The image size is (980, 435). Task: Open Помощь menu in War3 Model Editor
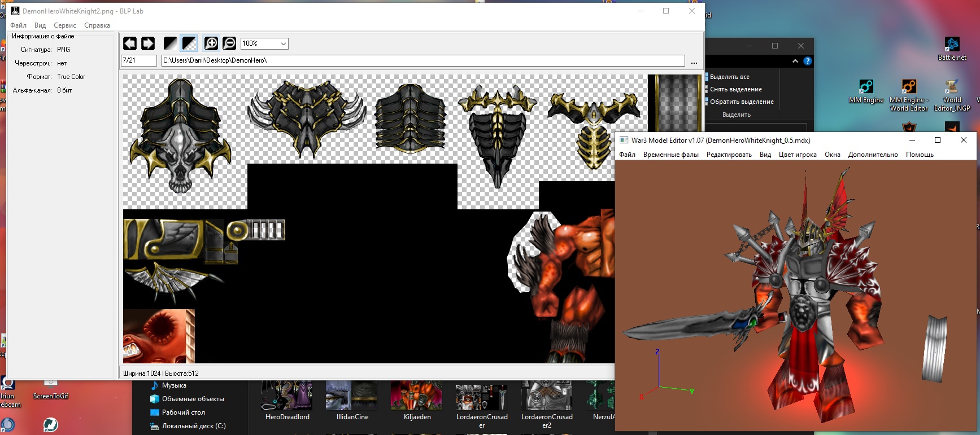(x=920, y=155)
